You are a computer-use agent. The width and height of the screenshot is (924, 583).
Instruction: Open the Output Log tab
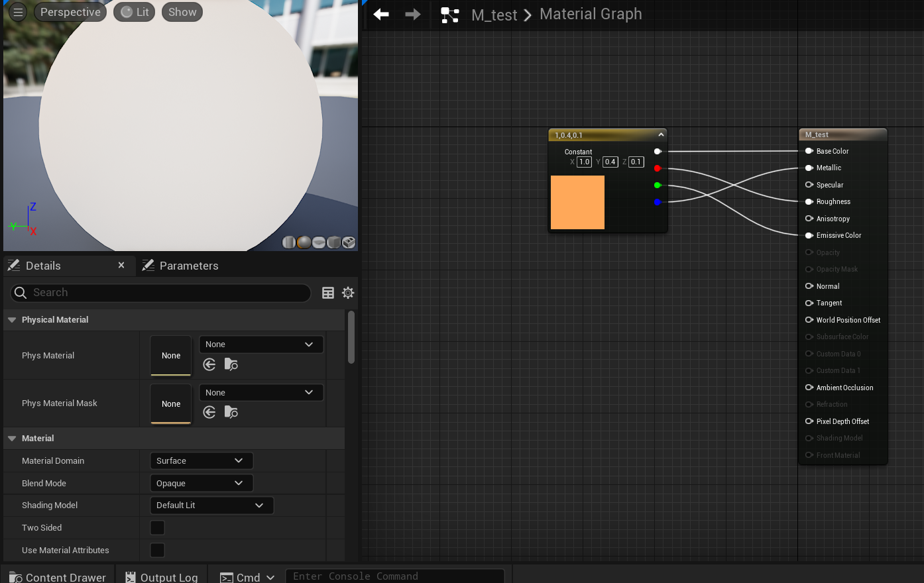click(162, 577)
